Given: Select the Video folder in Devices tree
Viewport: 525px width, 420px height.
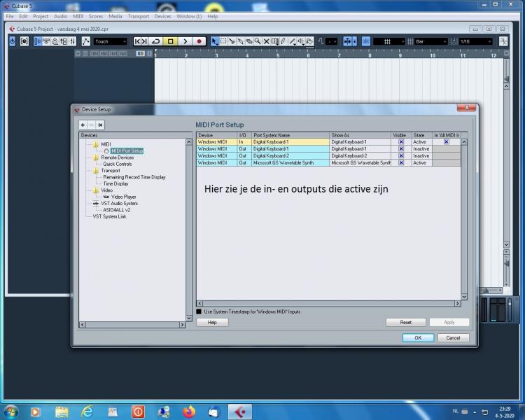Looking at the screenshot, I should click(x=107, y=190).
